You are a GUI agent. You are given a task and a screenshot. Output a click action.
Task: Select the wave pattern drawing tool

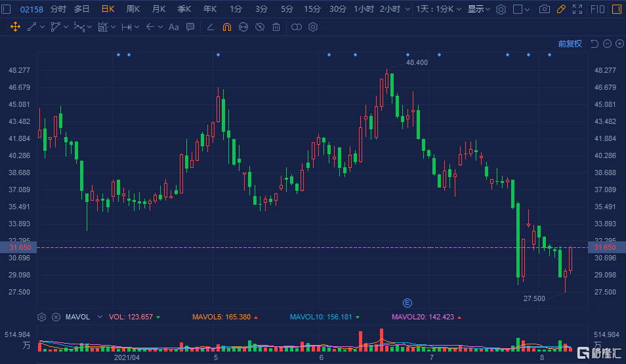point(79,27)
